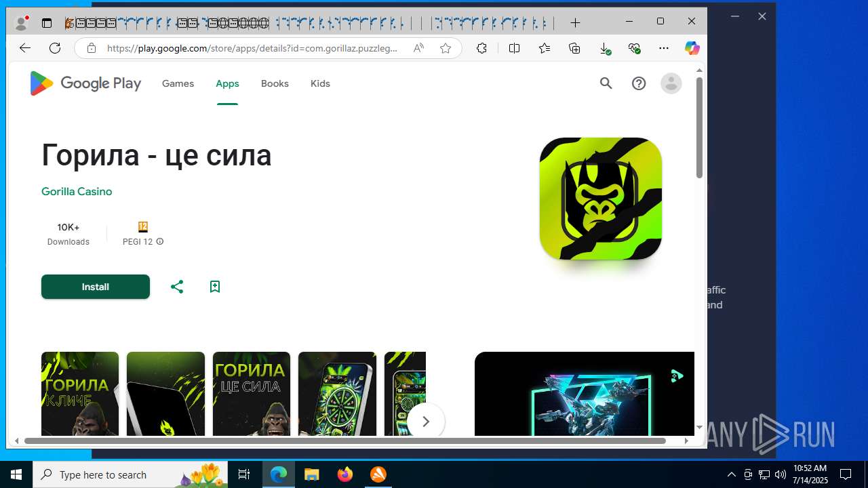Open the tab actions menu icon
Viewport: 868px width, 488px height.
click(x=47, y=23)
